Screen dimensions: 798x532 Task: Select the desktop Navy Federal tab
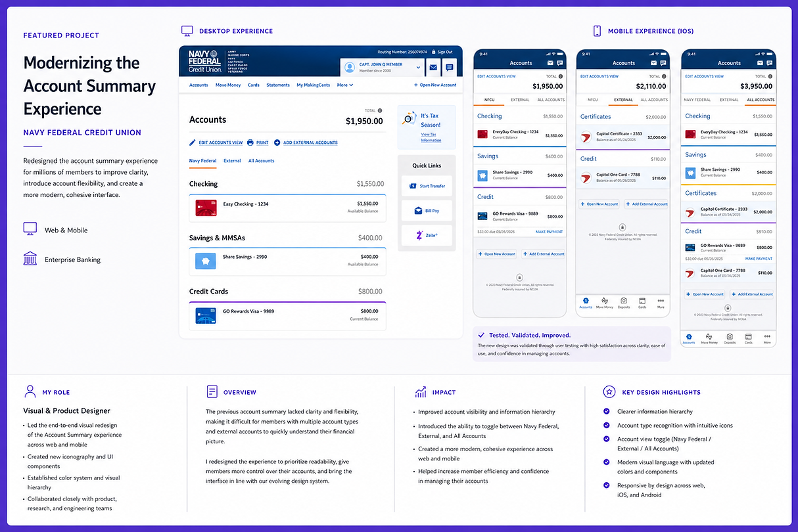point(202,161)
